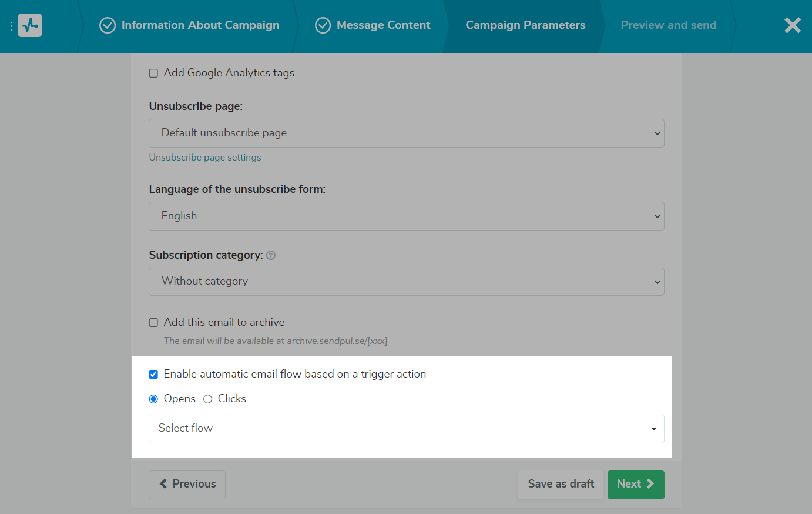Click the SendPulse logo icon
This screenshot has height=514, width=812.
click(x=30, y=25)
